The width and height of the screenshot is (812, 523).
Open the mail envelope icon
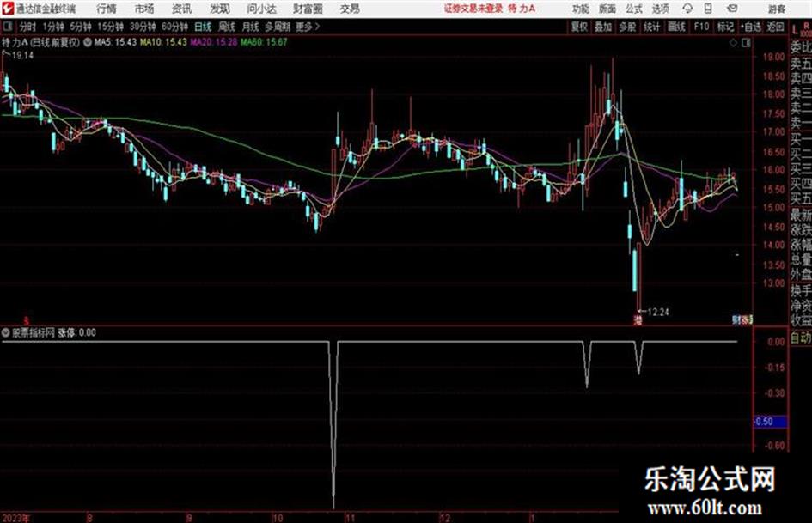coord(732,9)
